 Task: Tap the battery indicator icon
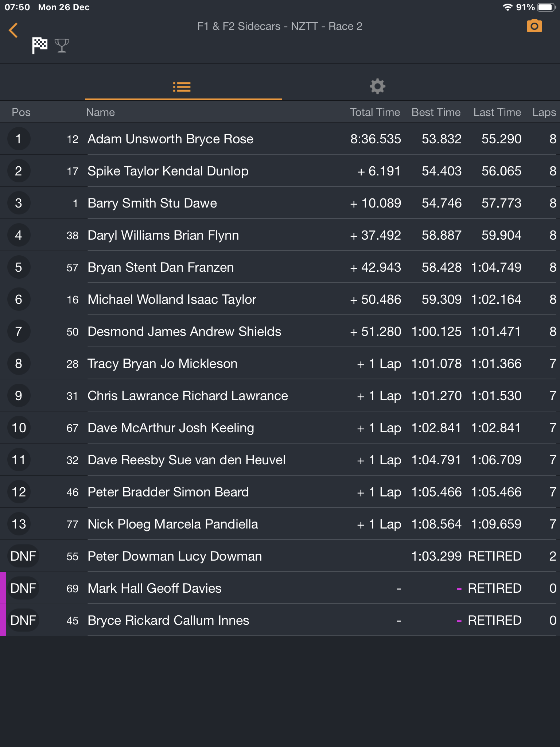point(546,7)
